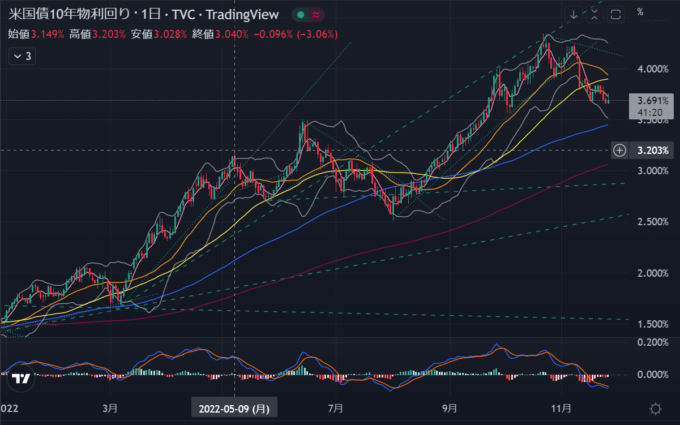Click the crosshair price label 3.203%
The image size is (680, 425).
[x=652, y=150]
